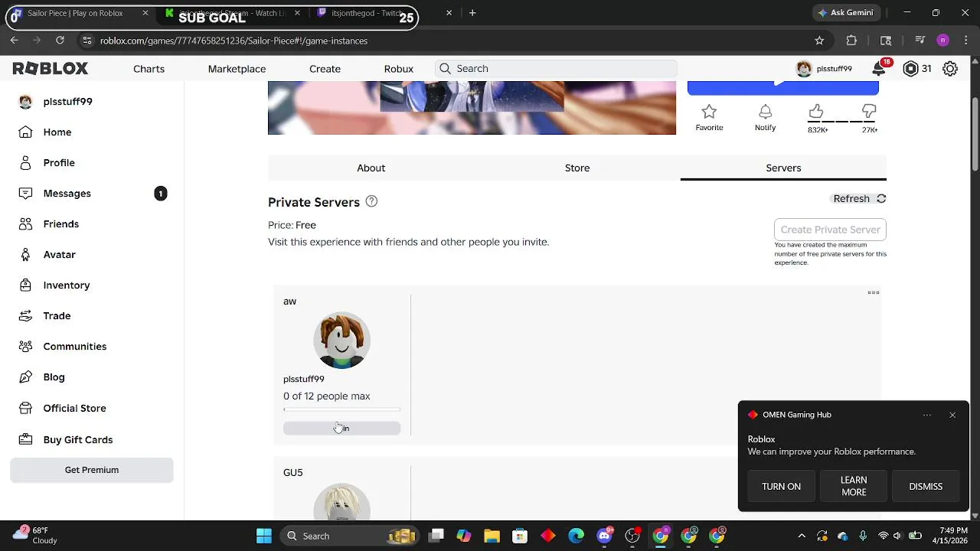This screenshot has height=551, width=980.
Task: Open the Trade sidebar icon
Action: pos(25,316)
